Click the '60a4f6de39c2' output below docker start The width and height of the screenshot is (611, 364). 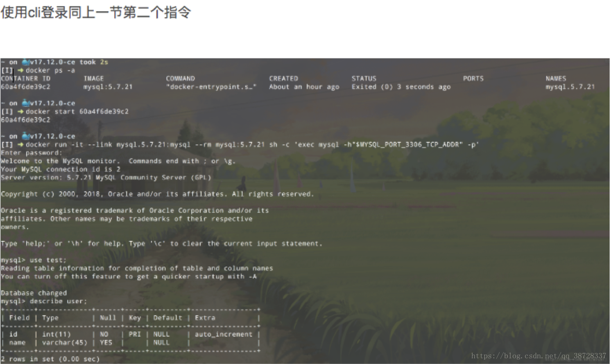(x=25, y=120)
